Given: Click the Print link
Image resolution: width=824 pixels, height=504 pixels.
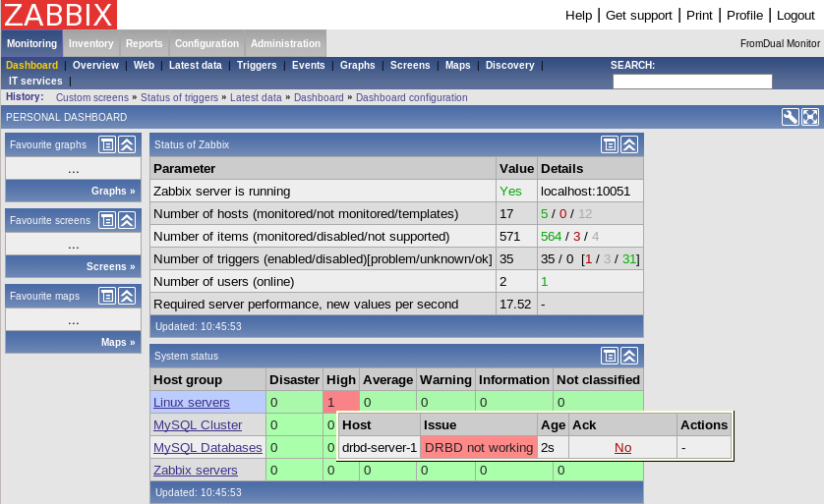Looking at the screenshot, I should (x=699, y=15).
